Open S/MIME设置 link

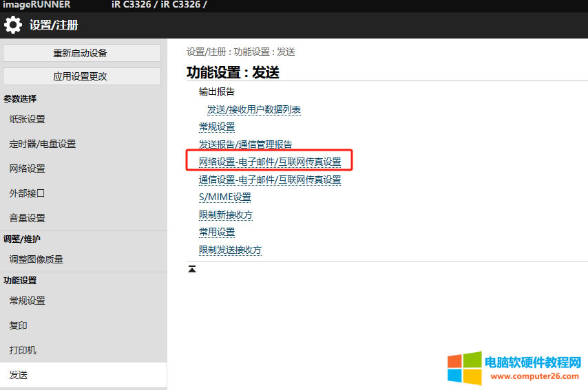(225, 197)
